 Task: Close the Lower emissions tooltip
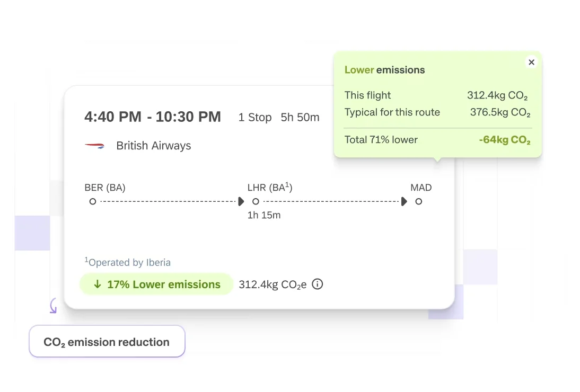click(532, 62)
